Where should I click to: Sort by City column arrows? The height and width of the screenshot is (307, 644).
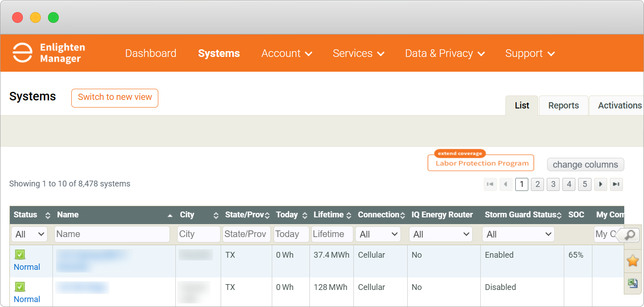216,215
